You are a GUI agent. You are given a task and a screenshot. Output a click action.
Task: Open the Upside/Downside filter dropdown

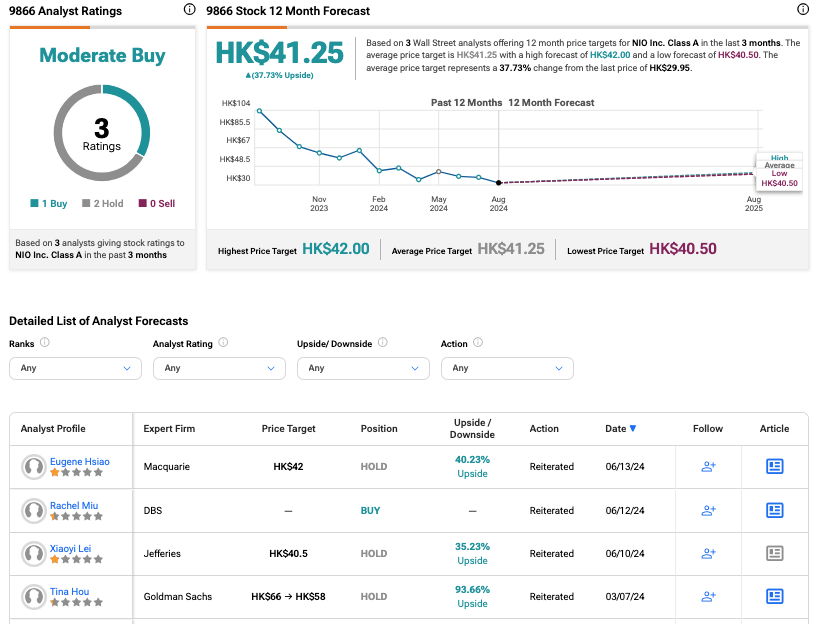pyautogui.click(x=363, y=368)
